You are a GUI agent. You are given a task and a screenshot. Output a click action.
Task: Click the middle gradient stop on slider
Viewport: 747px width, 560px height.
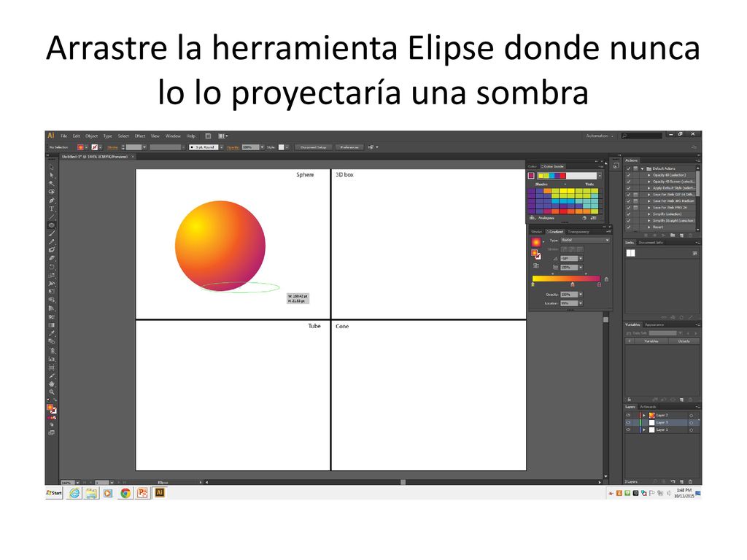coord(572,285)
